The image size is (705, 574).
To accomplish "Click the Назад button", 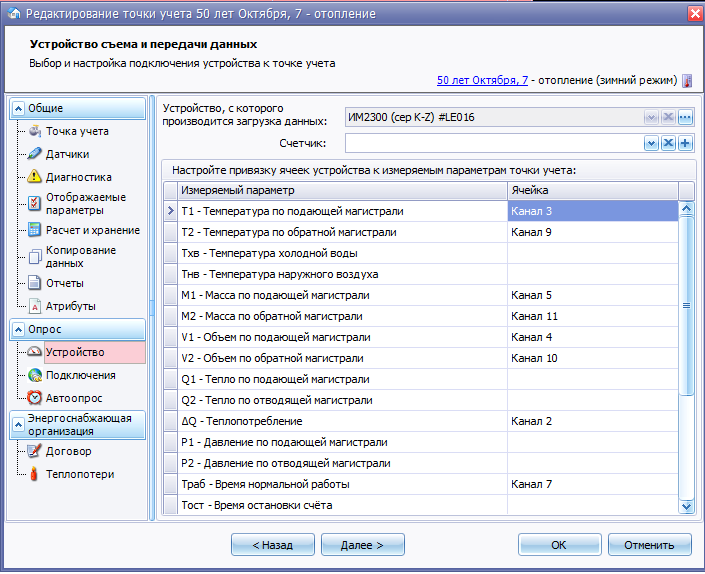I will click(x=273, y=545).
